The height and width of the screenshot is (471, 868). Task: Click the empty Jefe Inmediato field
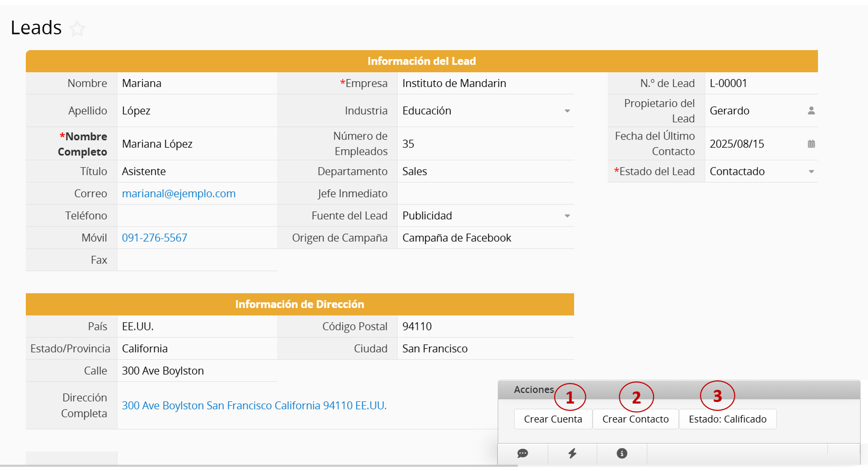(485, 194)
